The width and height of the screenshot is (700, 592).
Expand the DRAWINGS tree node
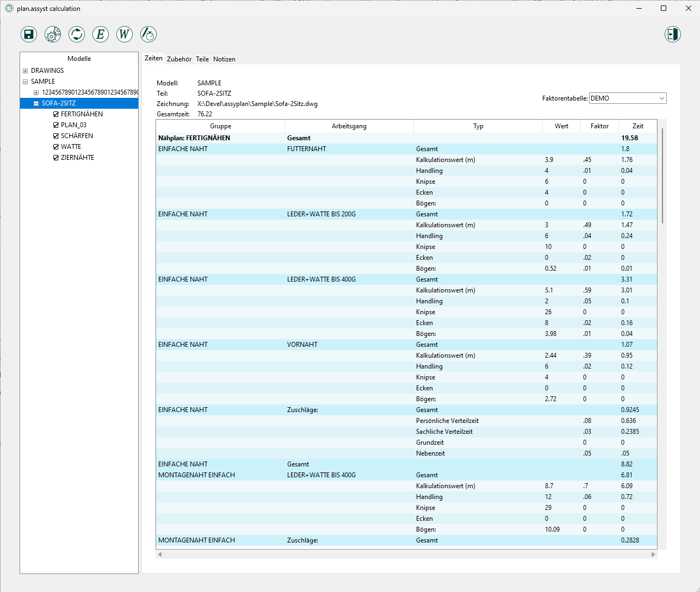(x=25, y=71)
